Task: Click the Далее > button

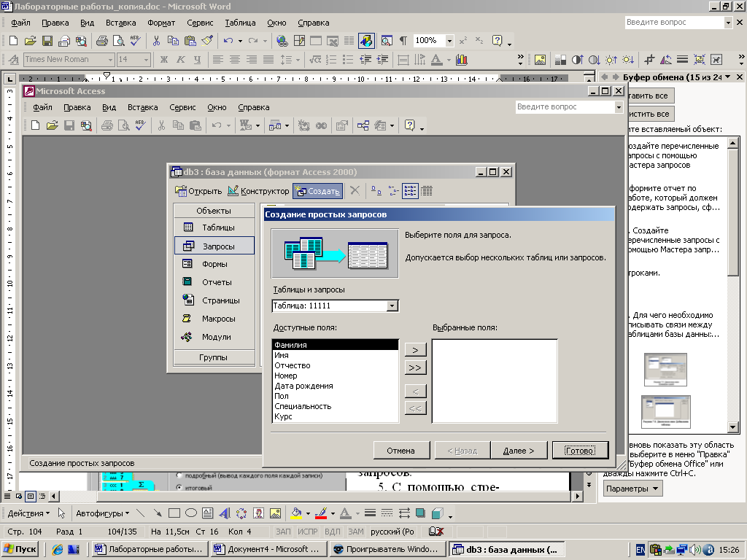Action: tap(519, 451)
